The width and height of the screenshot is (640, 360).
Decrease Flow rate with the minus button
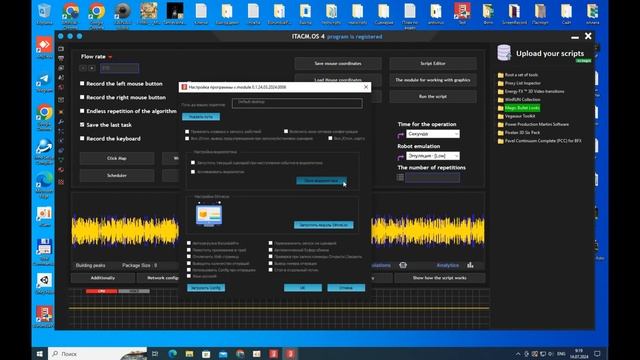83,68
